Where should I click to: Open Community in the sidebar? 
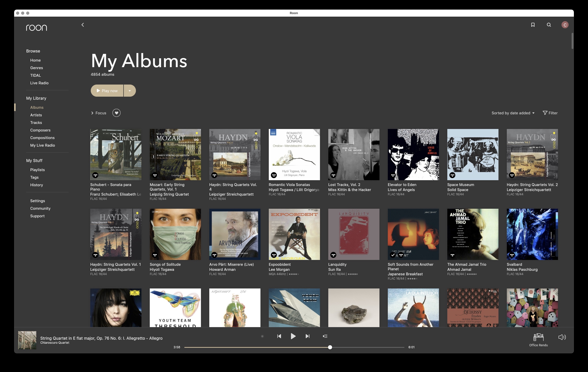40,208
